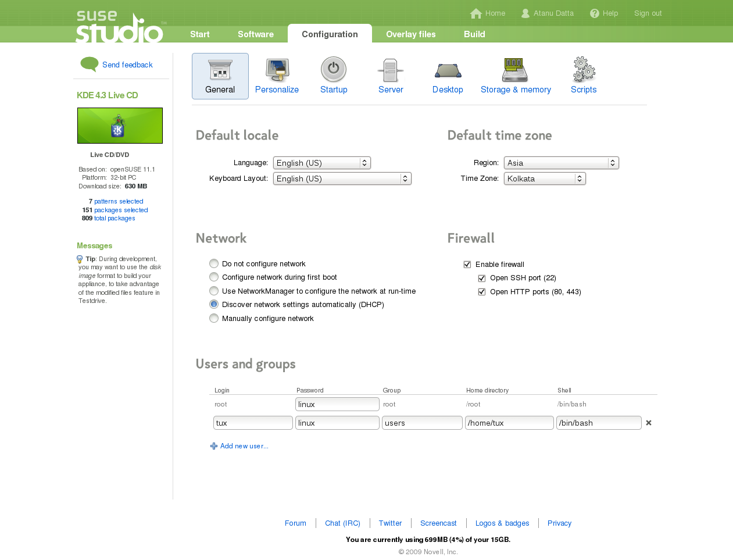Click the KDE 4.3 Live CD title
733x560 pixels.
pos(108,95)
